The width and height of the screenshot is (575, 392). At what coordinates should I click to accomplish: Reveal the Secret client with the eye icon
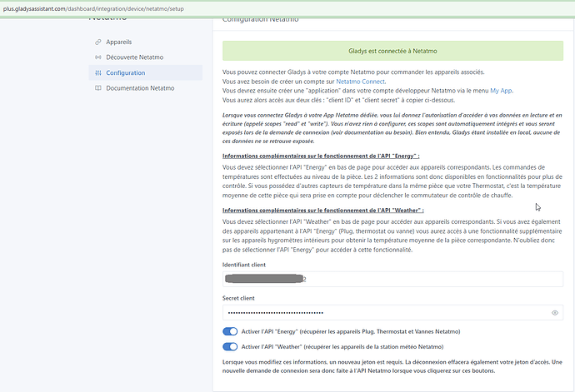pyautogui.click(x=555, y=313)
